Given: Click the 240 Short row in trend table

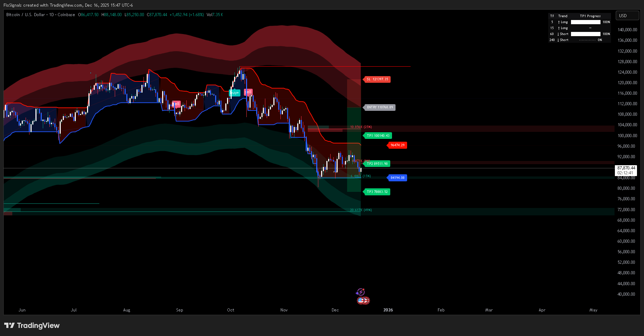Looking at the screenshot, I should [579, 40].
